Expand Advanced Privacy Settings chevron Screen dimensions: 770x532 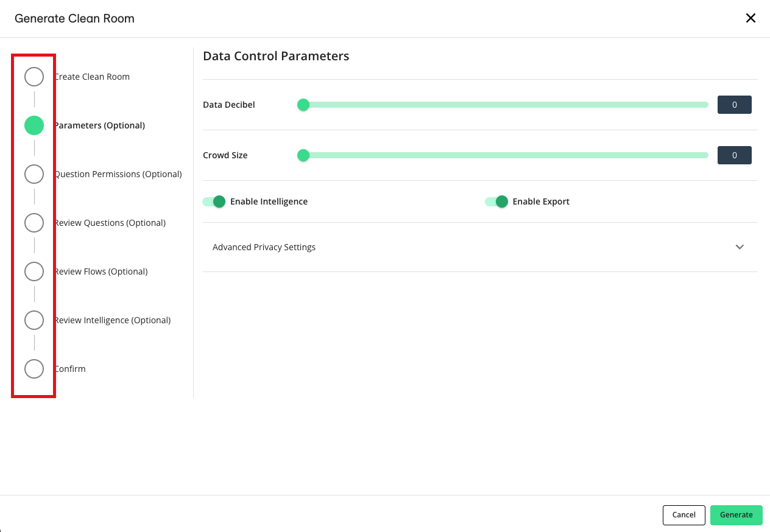740,247
